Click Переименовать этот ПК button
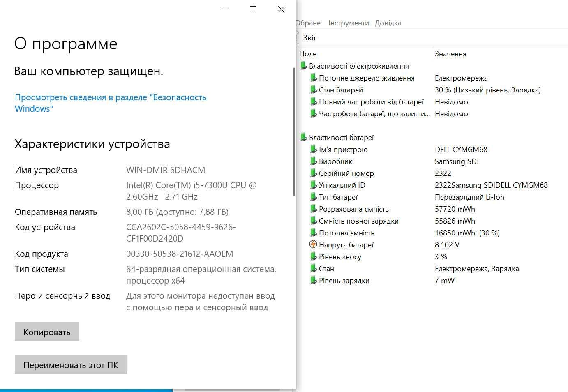 [71, 364]
